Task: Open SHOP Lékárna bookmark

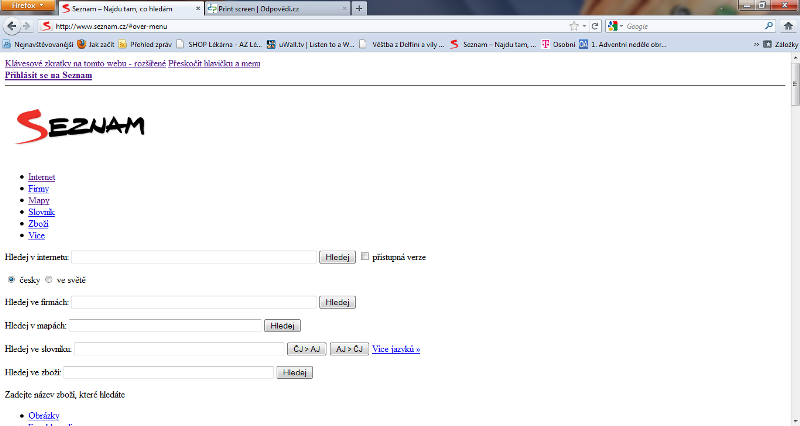Action: (x=219, y=44)
